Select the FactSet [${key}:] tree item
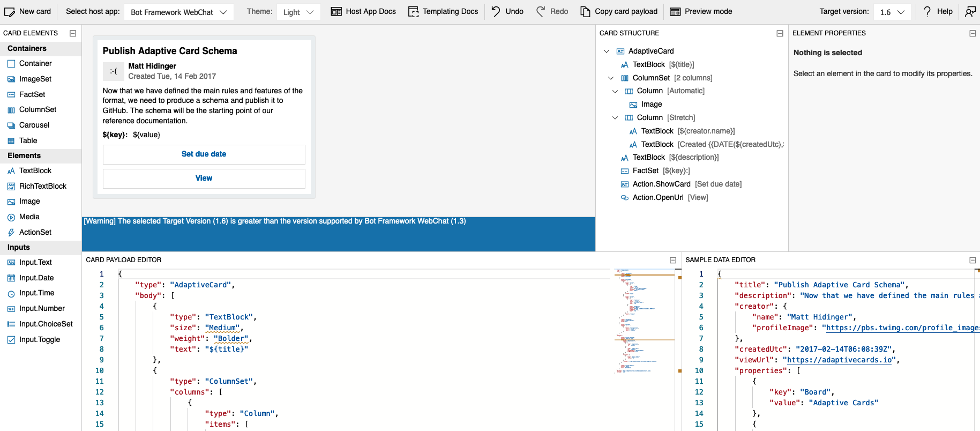 [x=655, y=170]
